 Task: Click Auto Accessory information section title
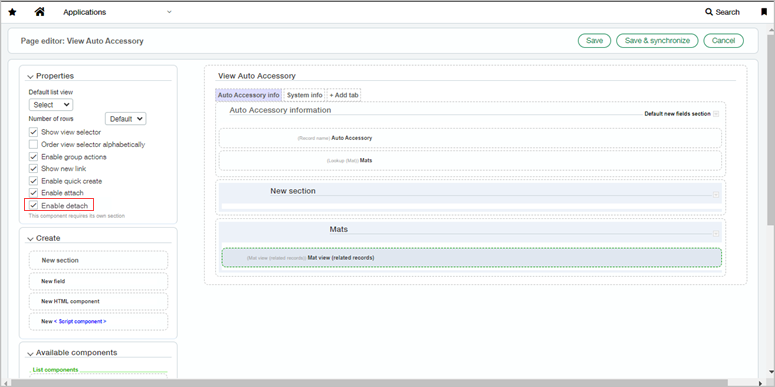click(x=280, y=110)
